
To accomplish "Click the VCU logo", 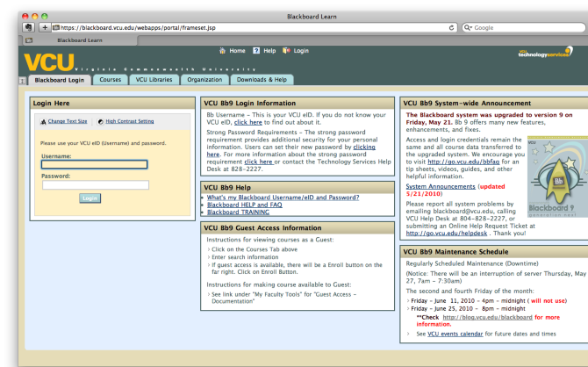I will click(48, 63).
